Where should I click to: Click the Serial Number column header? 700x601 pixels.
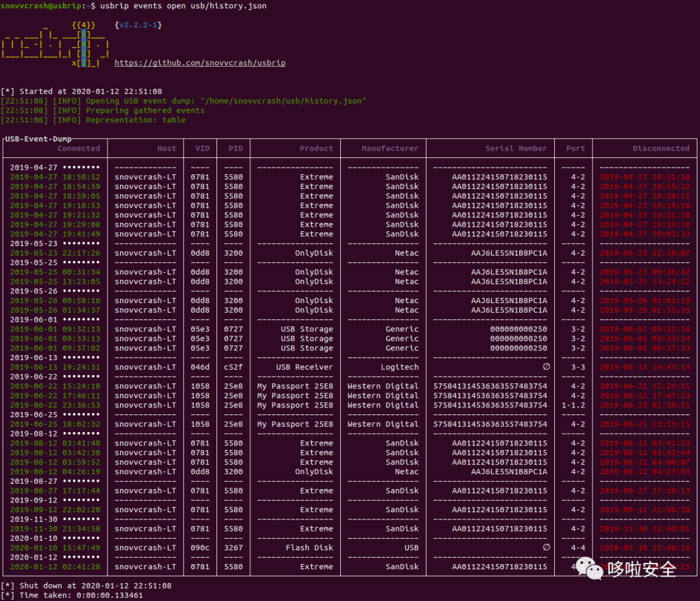(516, 148)
